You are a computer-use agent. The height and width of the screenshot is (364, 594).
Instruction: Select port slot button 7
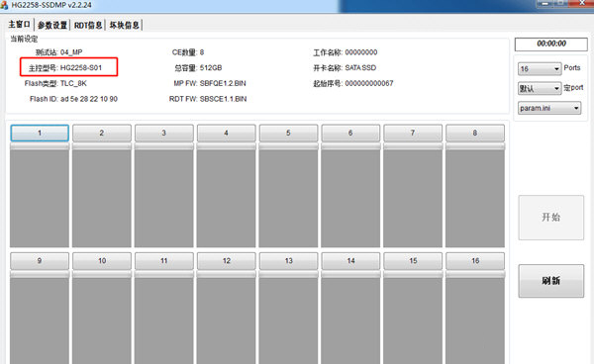pyautogui.click(x=413, y=133)
